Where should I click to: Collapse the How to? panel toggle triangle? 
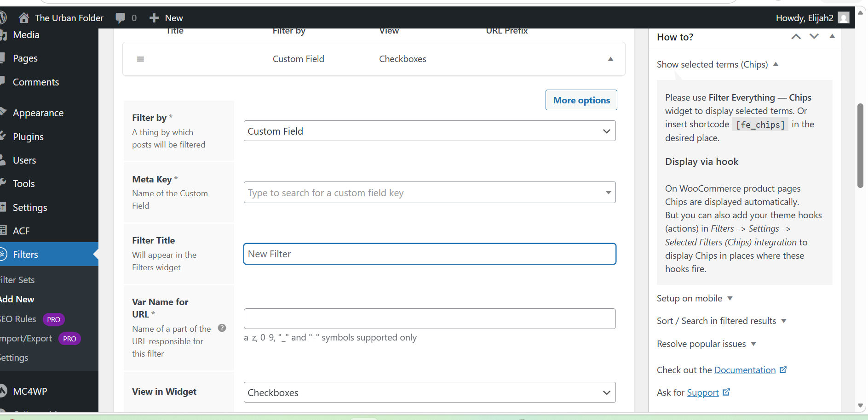click(x=832, y=37)
